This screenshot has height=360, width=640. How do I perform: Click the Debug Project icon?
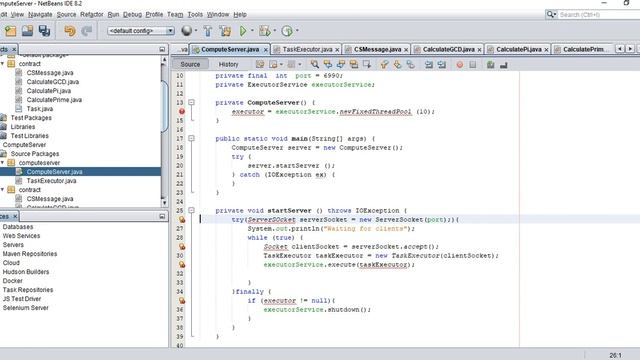coord(264,31)
